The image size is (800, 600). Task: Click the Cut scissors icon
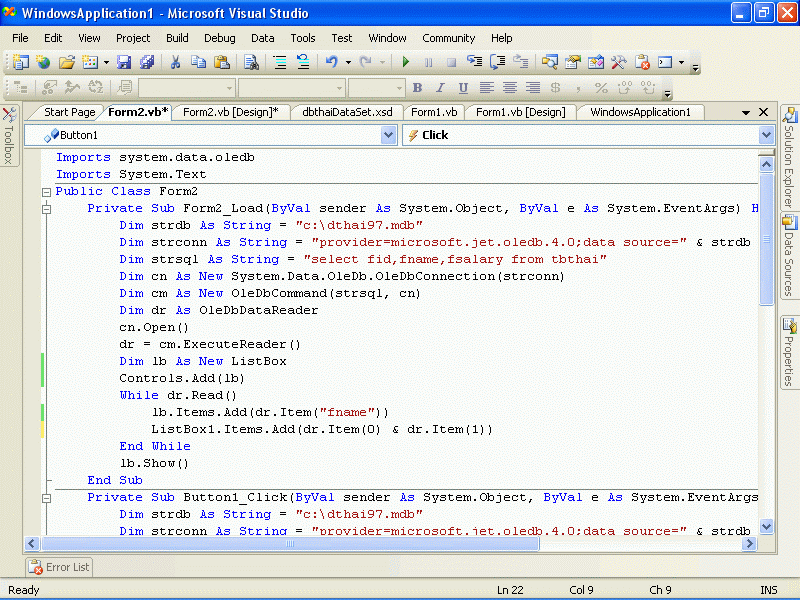click(175, 62)
